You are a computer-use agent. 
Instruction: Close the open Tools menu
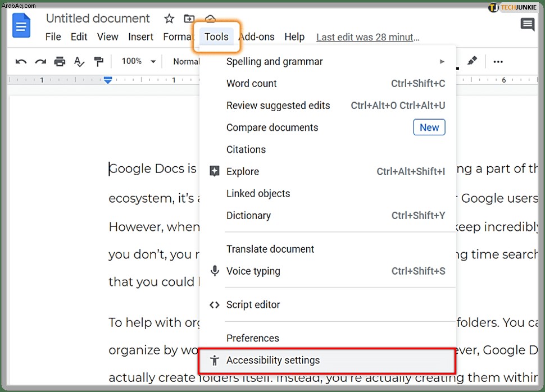(216, 37)
